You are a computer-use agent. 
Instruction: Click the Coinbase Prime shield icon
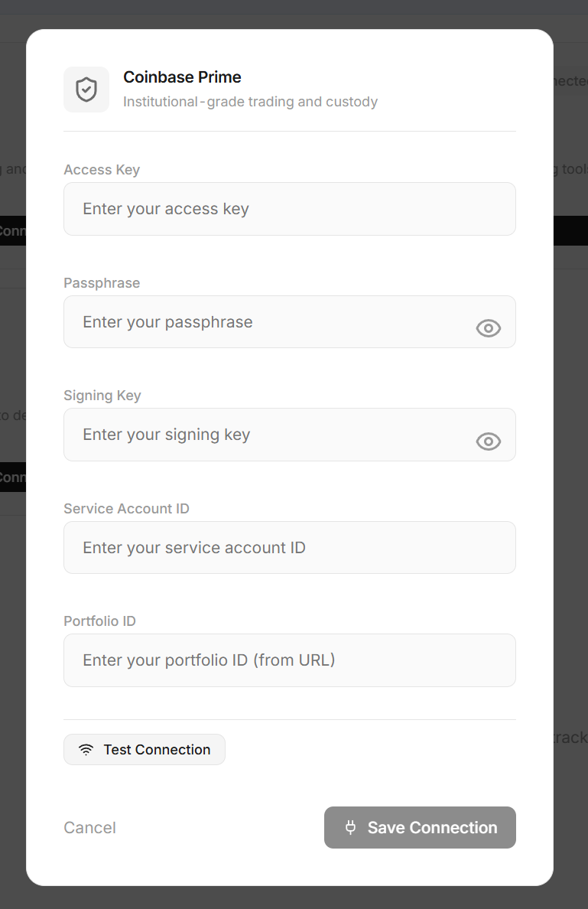coord(86,90)
